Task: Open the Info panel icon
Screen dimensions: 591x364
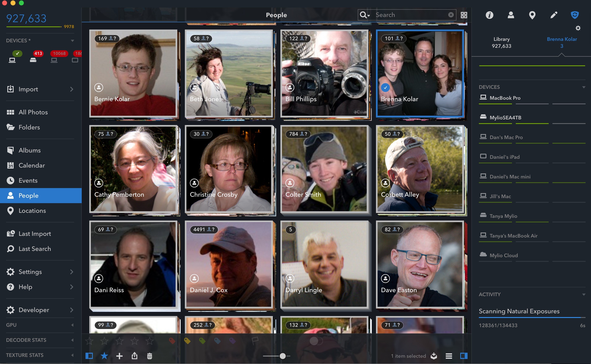Action: [x=489, y=15]
